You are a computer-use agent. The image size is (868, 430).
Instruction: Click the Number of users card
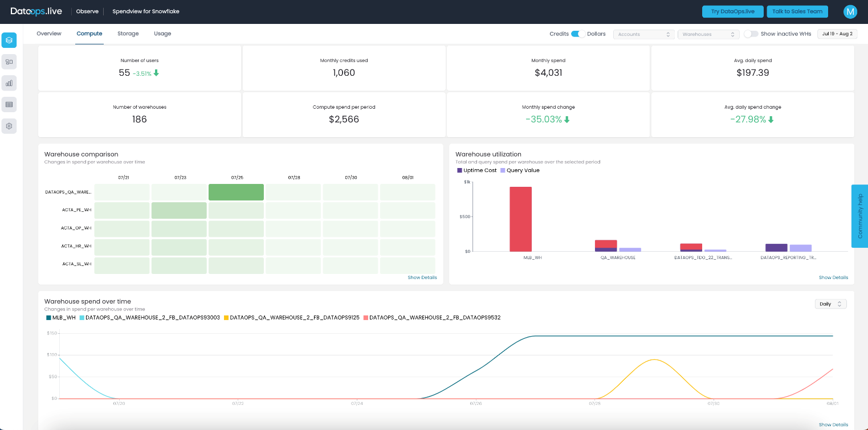[x=140, y=68]
